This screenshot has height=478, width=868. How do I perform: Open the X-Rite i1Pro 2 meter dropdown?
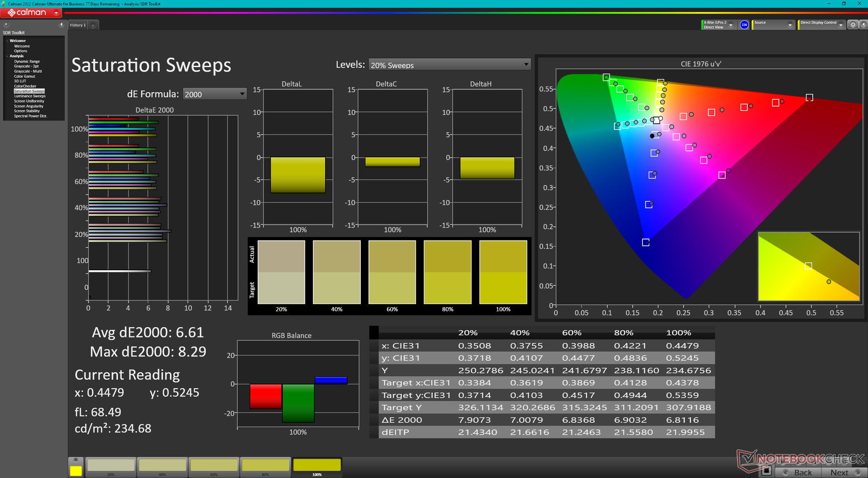(731, 25)
